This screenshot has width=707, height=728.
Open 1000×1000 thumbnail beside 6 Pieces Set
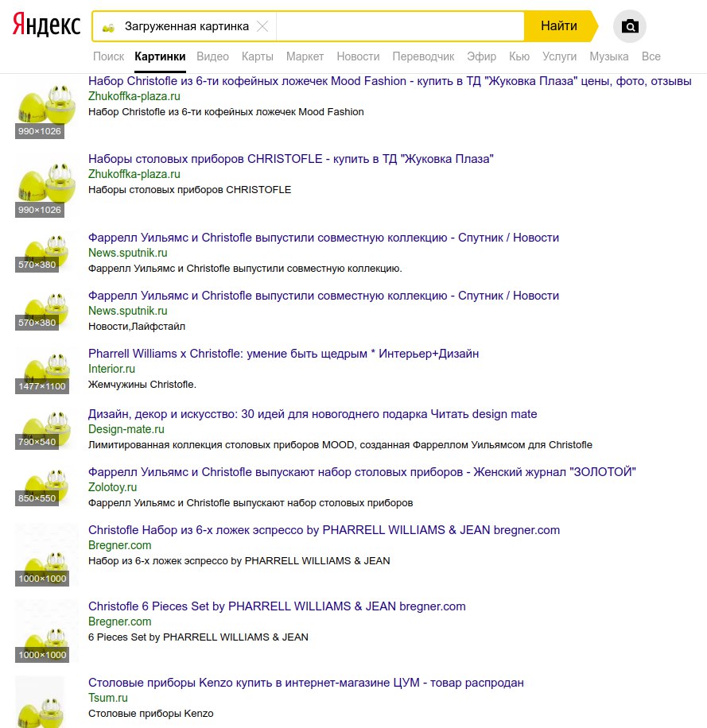click(x=46, y=631)
